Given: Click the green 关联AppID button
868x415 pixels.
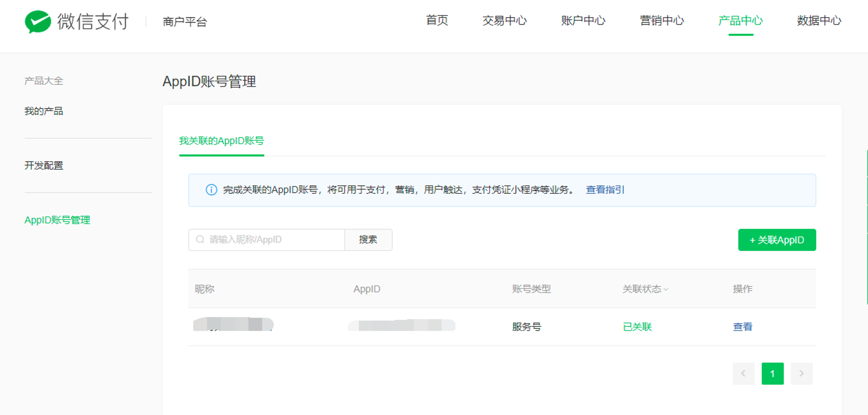Looking at the screenshot, I should pos(777,240).
